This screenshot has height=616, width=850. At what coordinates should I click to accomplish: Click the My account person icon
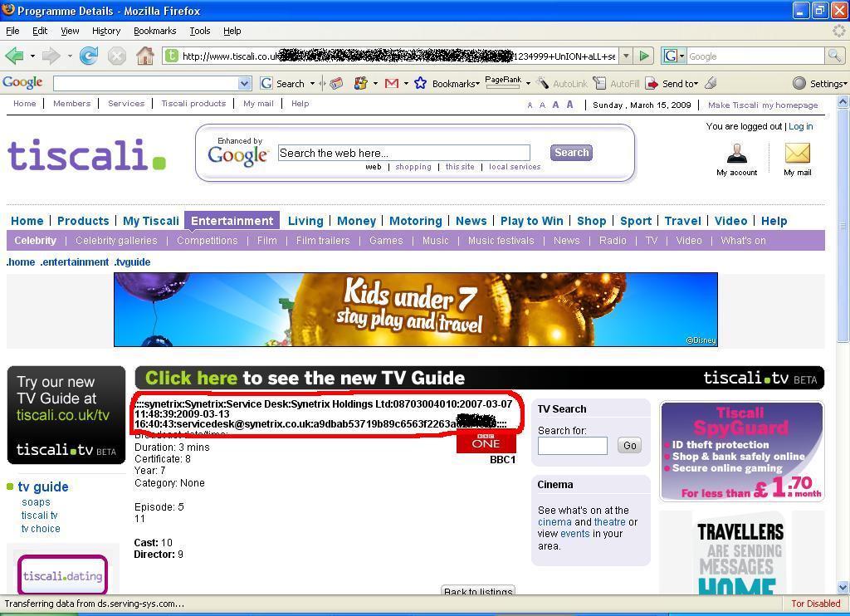tap(737, 154)
